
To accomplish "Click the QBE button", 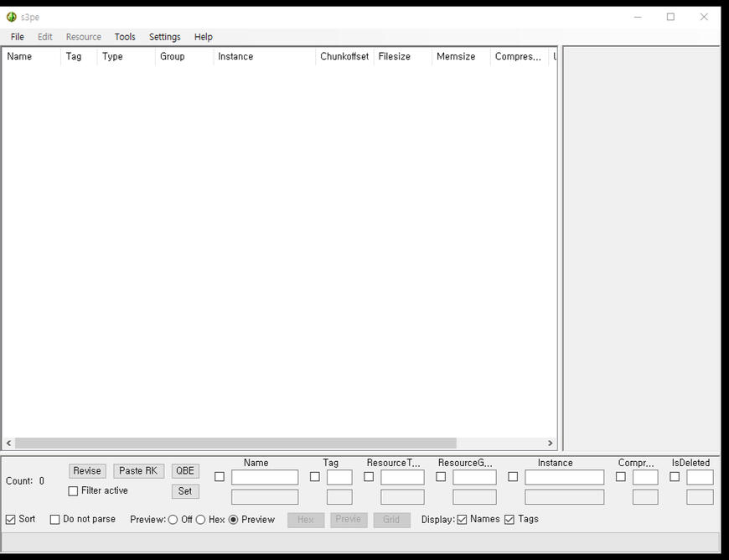I will (x=185, y=471).
